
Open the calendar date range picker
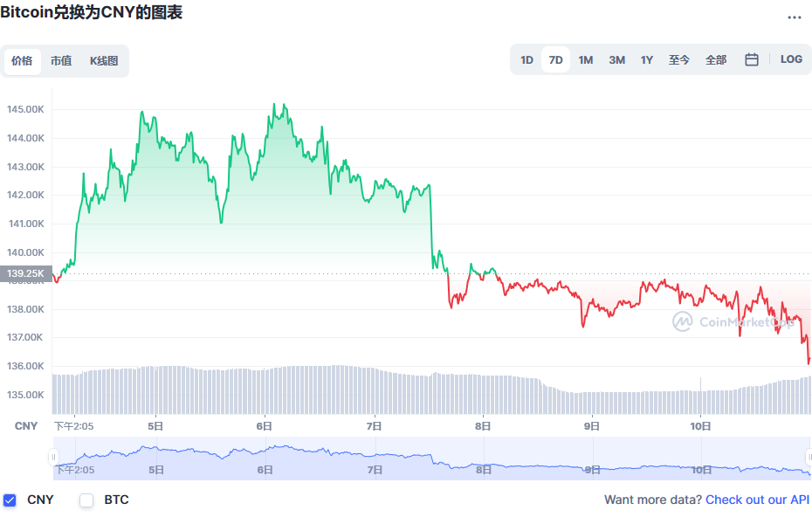(x=752, y=59)
